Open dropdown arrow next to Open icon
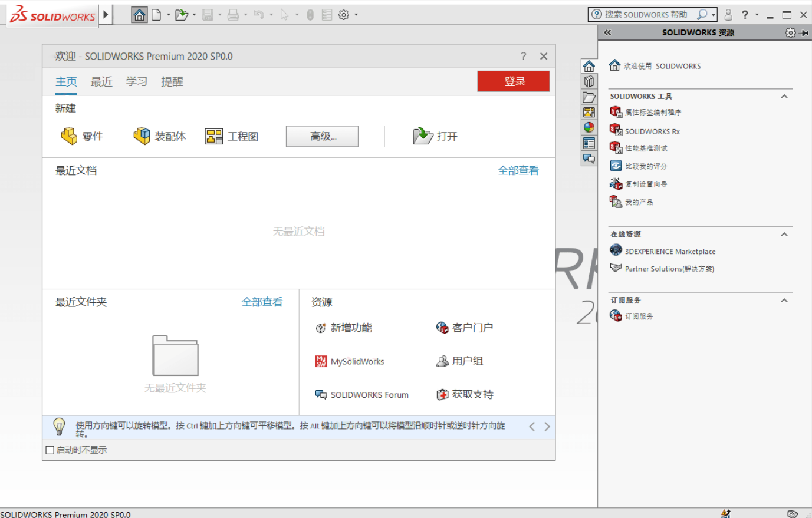812x518 pixels. (x=195, y=15)
